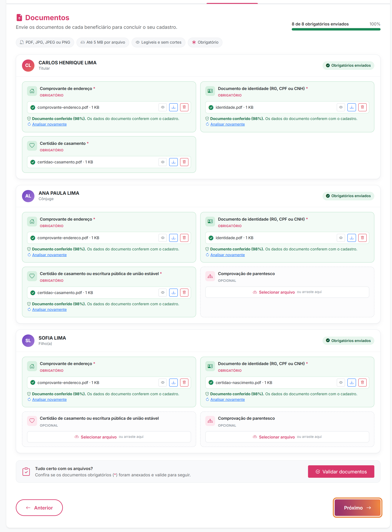Delete Ana Paula's identidade.pdf

(362, 238)
